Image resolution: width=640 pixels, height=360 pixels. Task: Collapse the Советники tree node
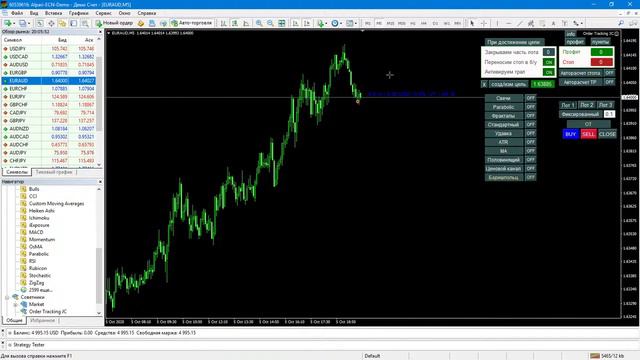coord(7,297)
